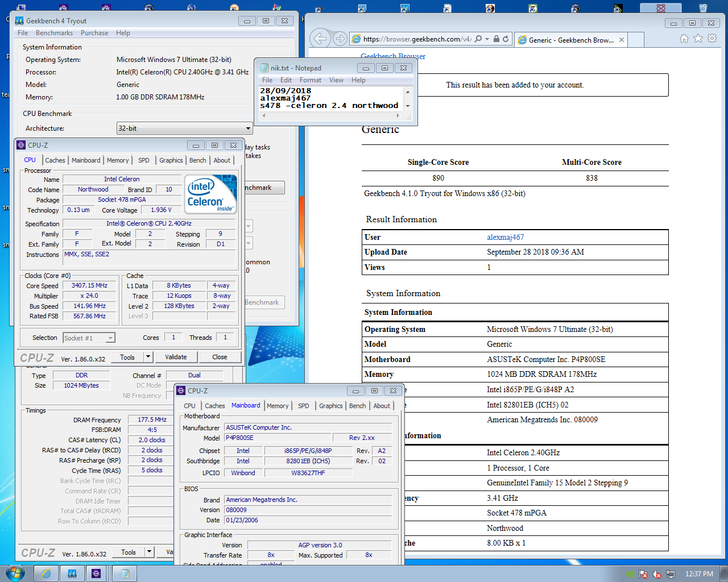The image size is (728, 582).
Task: Click the muted volume tray icon
Action: [657, 574]
